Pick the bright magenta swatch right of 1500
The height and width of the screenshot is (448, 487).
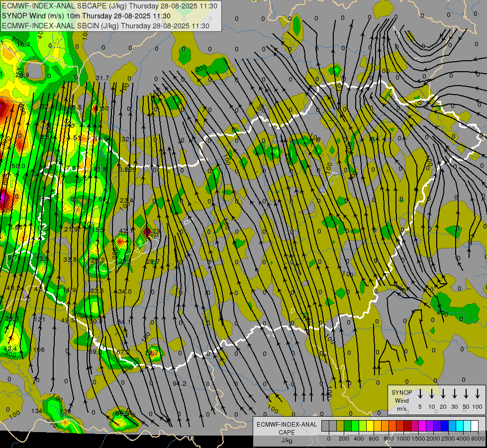(x=422, y=426)
